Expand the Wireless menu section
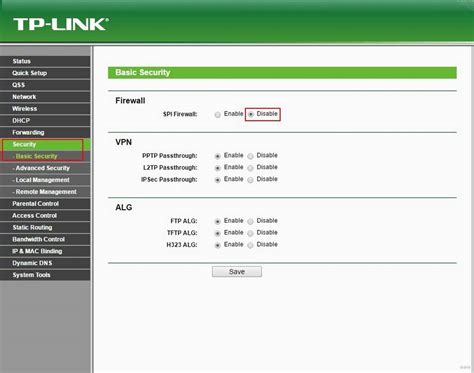This screenshot has width=474, height=373. pyautogui.click(x=45, y=109)
